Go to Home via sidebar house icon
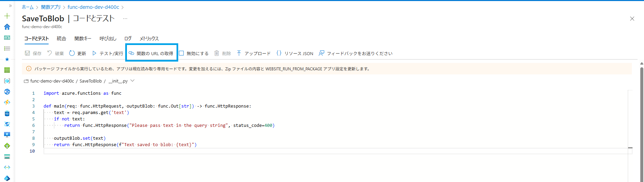644x182 pixels. pyautogui.click(x=7, y=27)
